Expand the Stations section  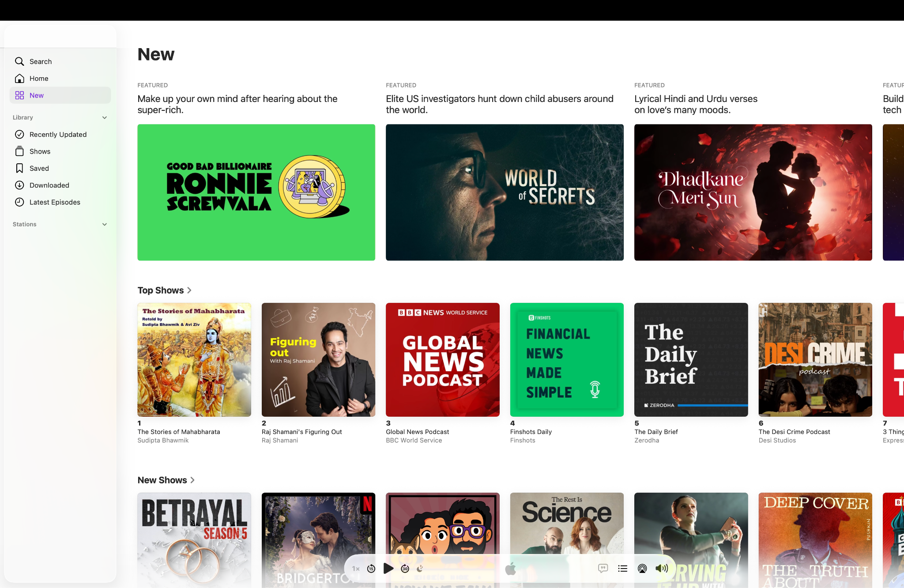coord(105,224)
